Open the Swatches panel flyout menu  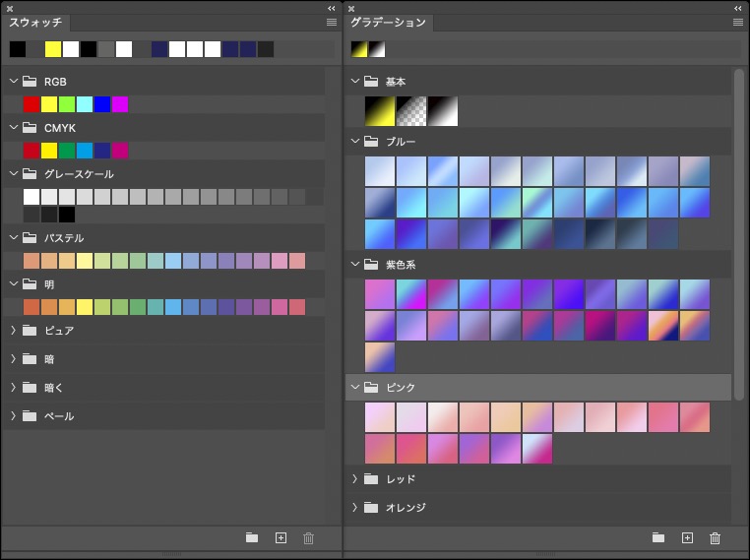click(332, 22)
